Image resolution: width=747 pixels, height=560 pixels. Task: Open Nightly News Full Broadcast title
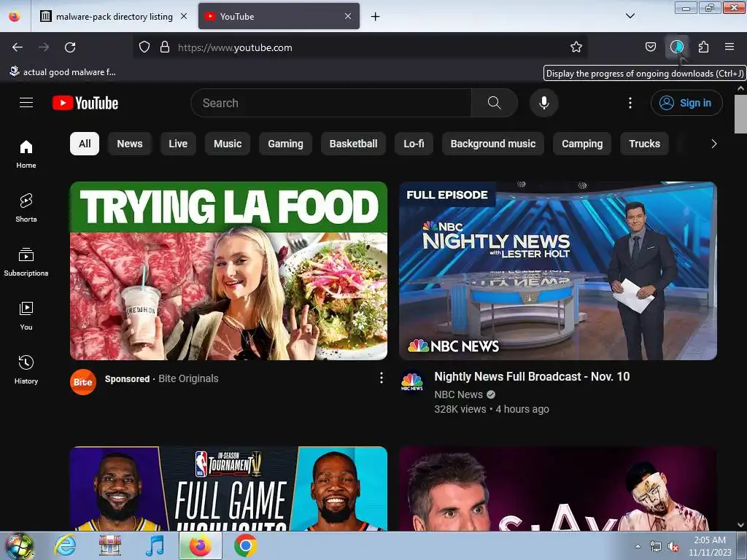click(x=532, y=377)
